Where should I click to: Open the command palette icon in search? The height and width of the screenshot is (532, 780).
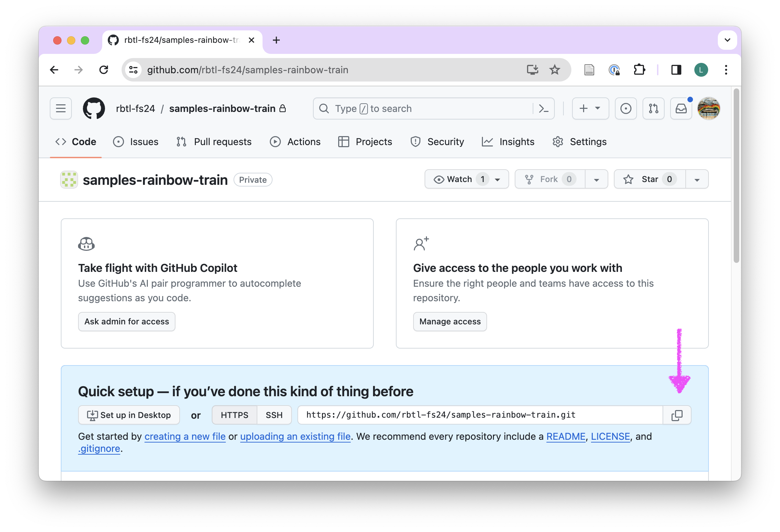pos(544,108)
